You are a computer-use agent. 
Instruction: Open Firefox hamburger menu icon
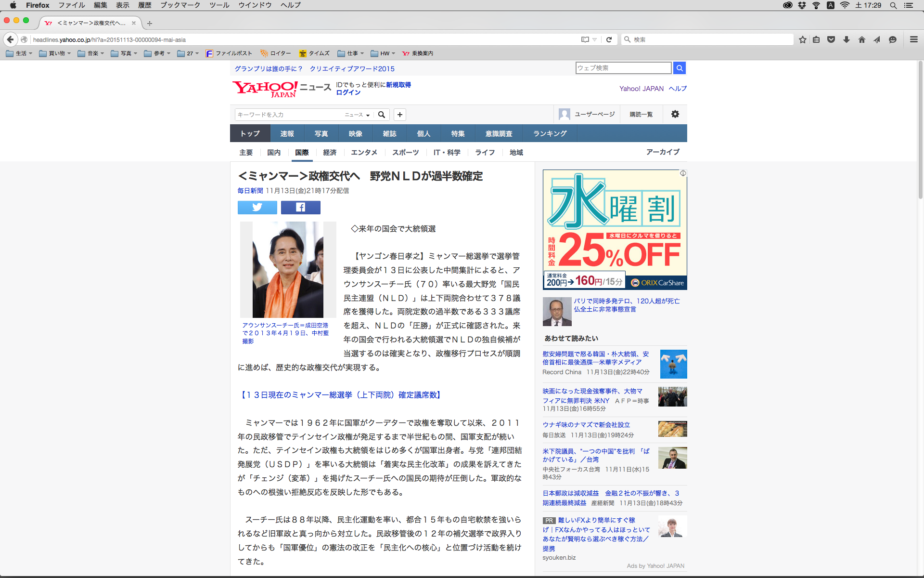[913, 39]
